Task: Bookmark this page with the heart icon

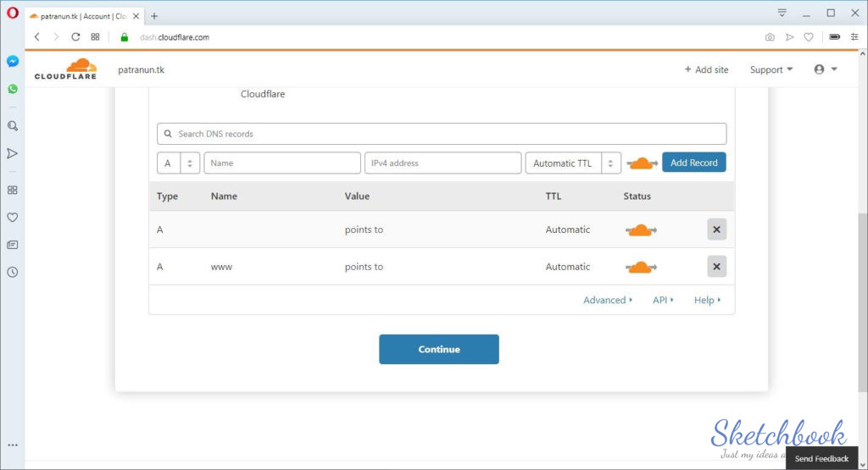Action: [809, 37]
